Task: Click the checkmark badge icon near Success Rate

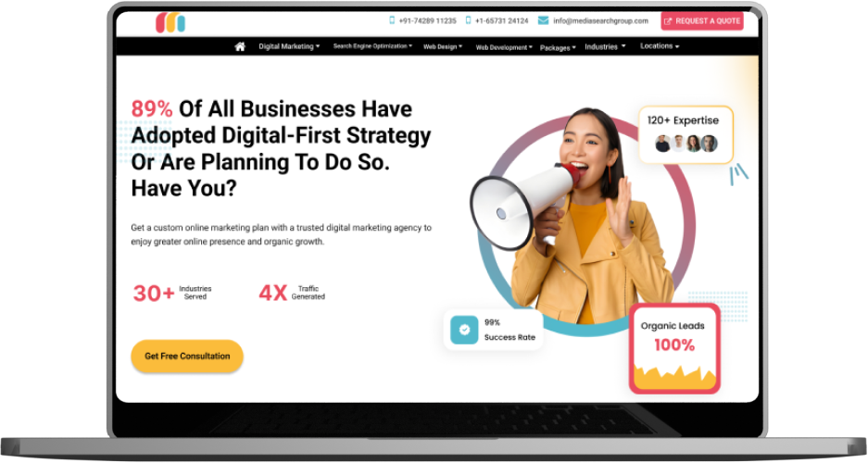Action: pyautogui.click(x=464, y=330)
